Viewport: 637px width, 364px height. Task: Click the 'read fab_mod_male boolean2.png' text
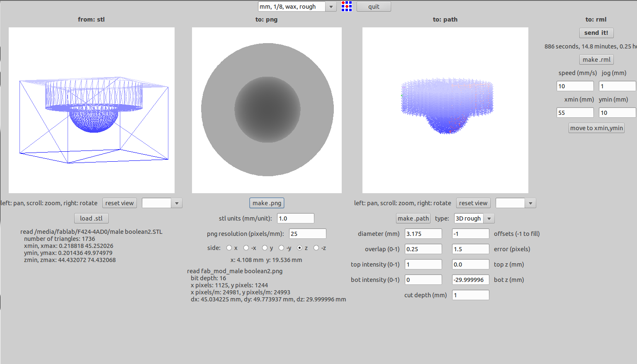tap(235, 271)
